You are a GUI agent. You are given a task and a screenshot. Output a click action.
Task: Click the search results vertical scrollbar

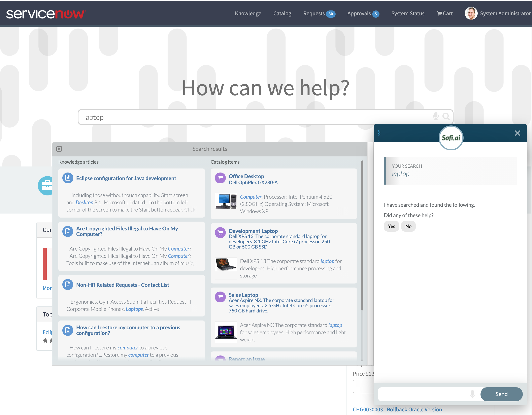[x=362, y=236]
